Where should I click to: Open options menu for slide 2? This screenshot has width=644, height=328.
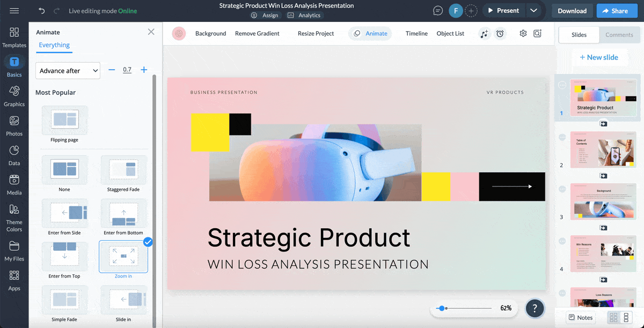click(562, 137)
